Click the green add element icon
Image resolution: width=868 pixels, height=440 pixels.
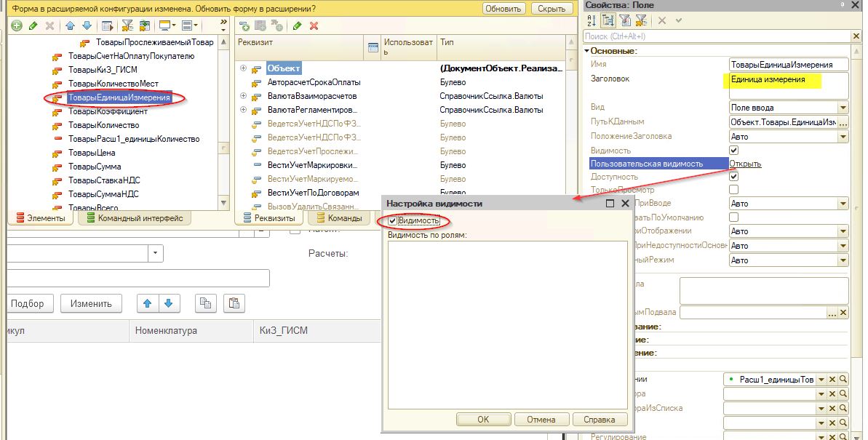17,26
